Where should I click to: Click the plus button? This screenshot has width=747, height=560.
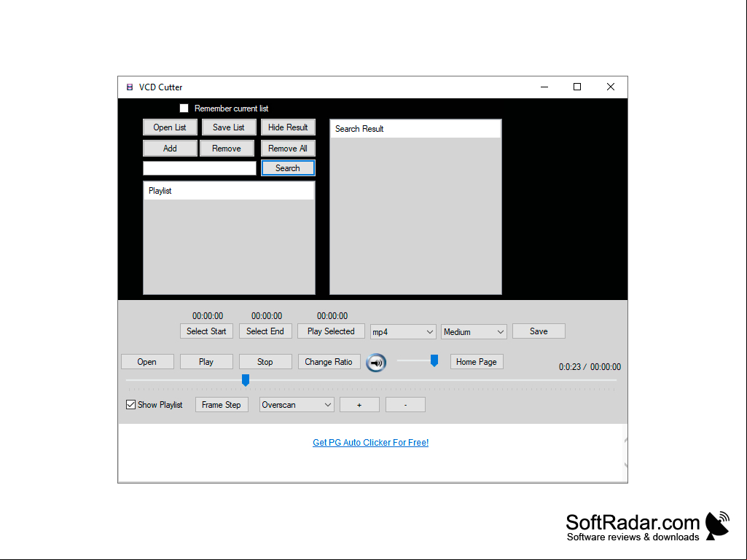click(x=359, y=405)
